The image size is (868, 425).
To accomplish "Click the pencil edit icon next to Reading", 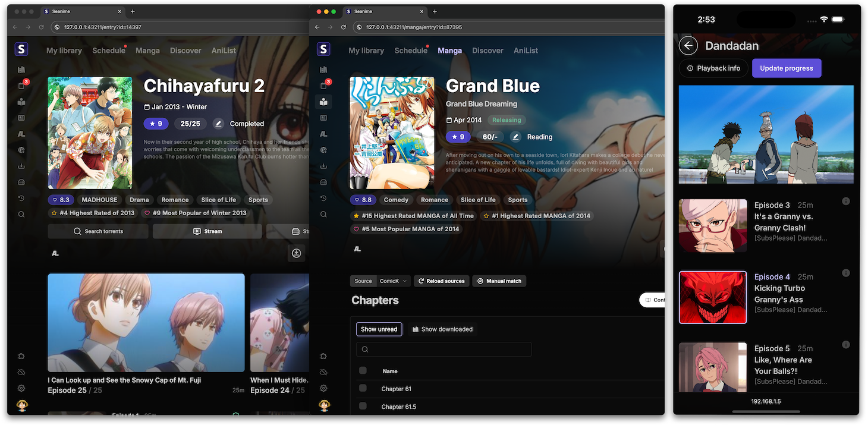I will (x=515, y=137).
